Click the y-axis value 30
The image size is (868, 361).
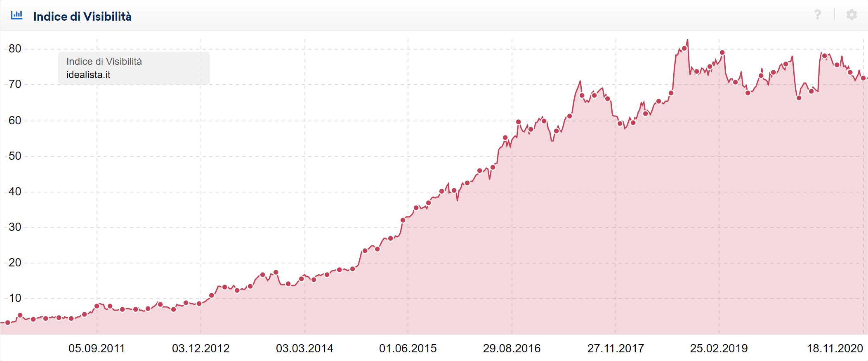[15, 227]
